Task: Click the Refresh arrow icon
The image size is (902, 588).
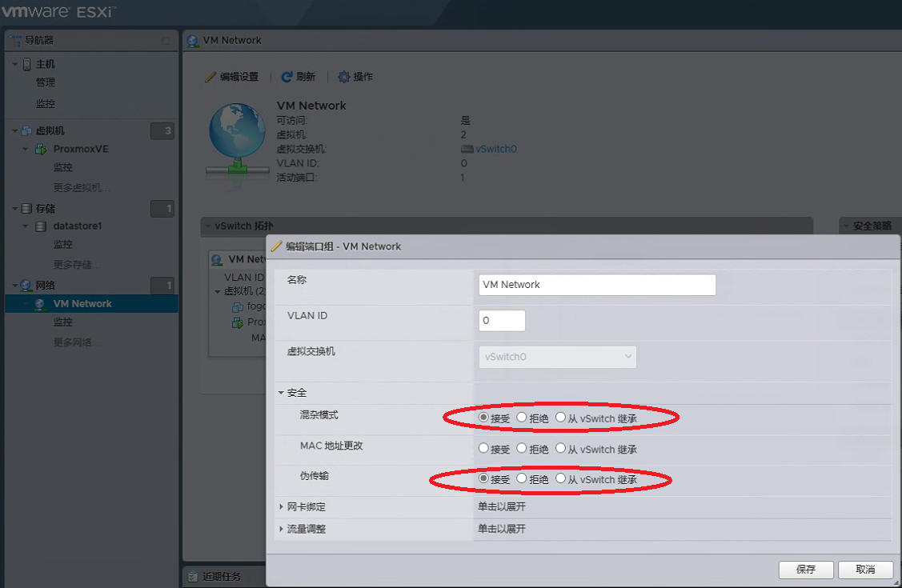Action: pyautogui.click(x=287, y=77)
